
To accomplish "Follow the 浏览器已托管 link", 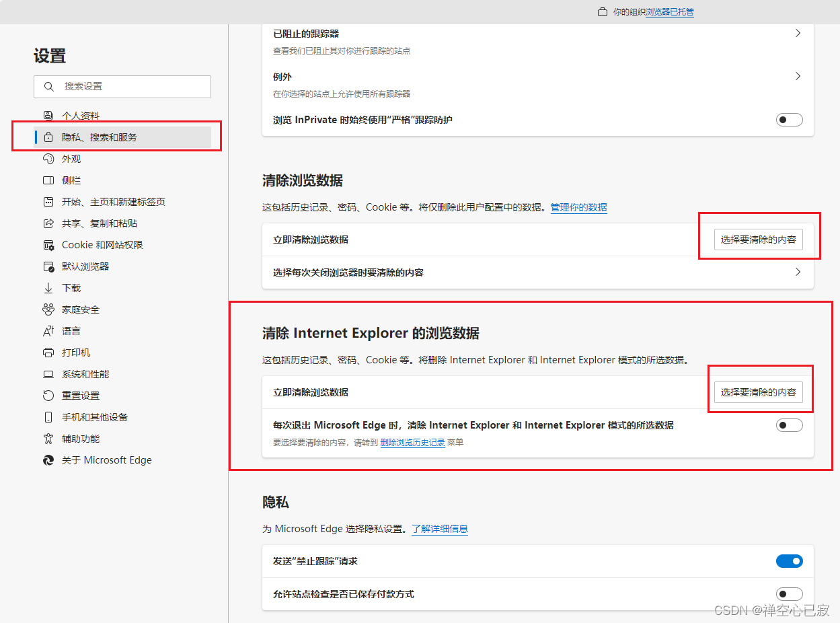I will tap(670, 12).
